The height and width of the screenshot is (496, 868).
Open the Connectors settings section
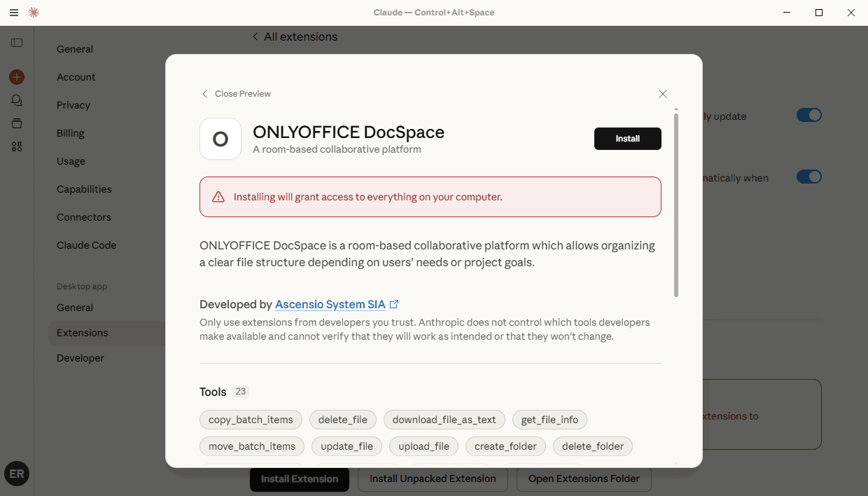84,217
